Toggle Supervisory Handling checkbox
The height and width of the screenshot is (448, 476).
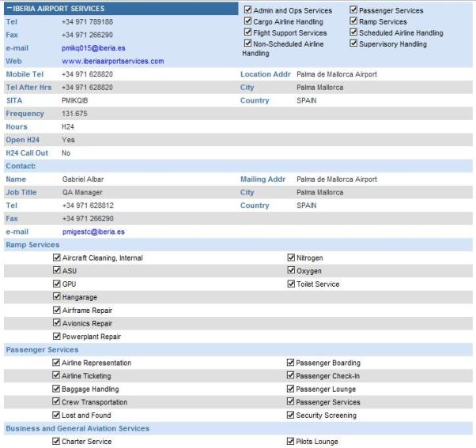(x=353, y=43)
